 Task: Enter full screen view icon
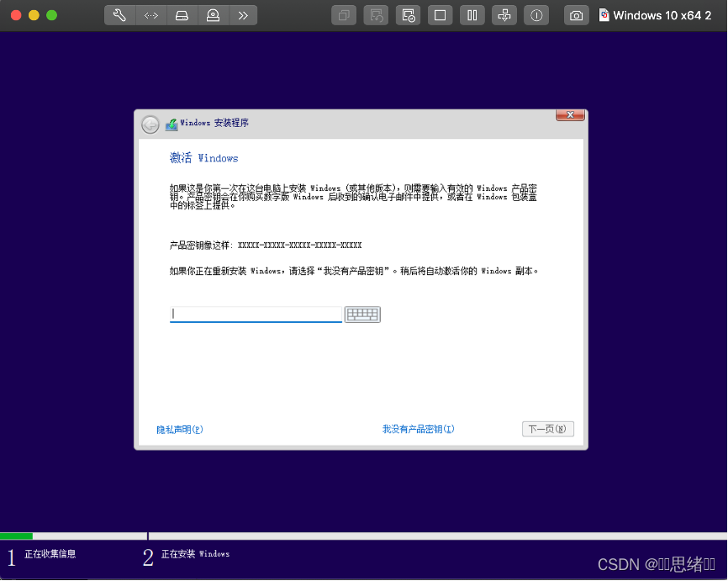click(440, 15)
